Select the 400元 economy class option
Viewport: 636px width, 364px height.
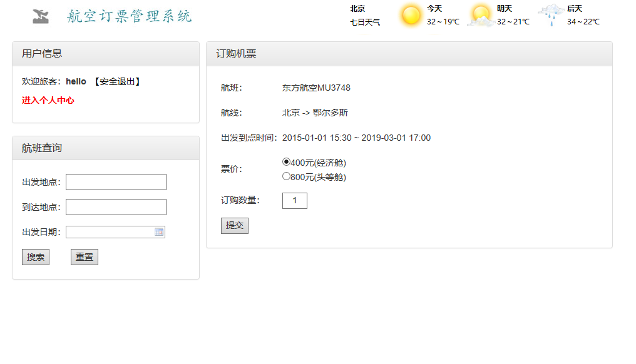[x=286, y=162]
